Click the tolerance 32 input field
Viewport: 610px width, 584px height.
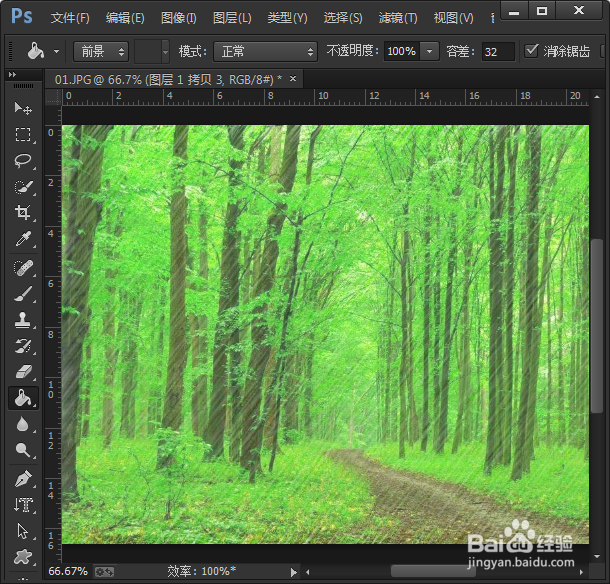point(498,51)
